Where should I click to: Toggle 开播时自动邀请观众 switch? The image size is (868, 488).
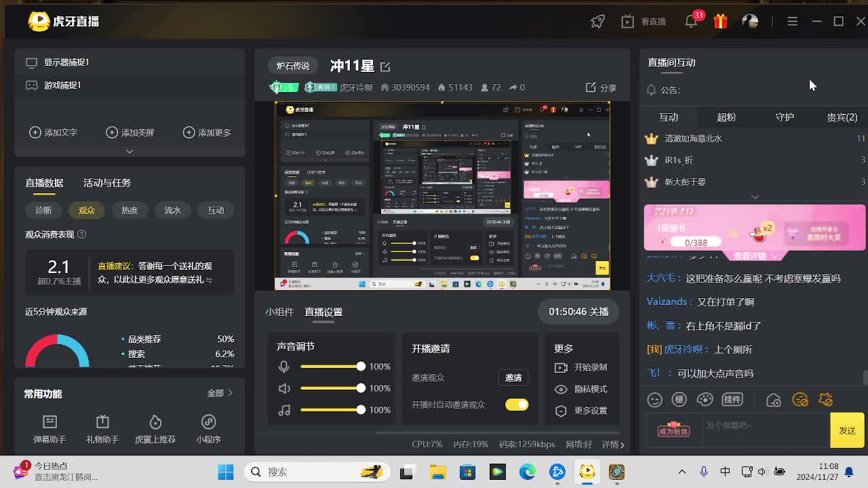[x=516, y=405]
